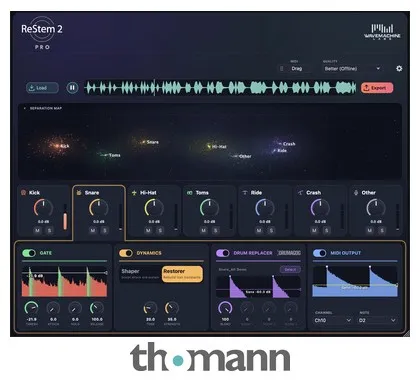Image resolution: width=420 pixels, height=381 pixels.
Task: Click the Hi-Hat icon
Action: coord(134,193)
